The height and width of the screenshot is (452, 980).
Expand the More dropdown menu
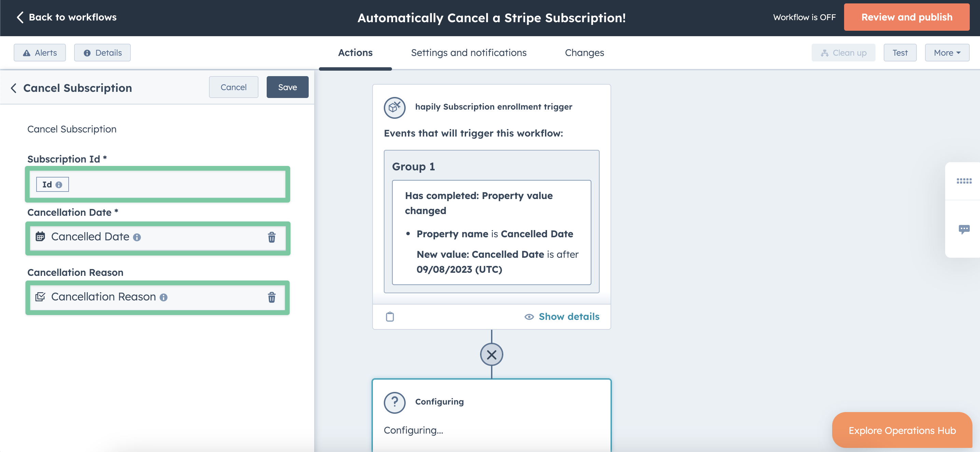pos(947,53)
